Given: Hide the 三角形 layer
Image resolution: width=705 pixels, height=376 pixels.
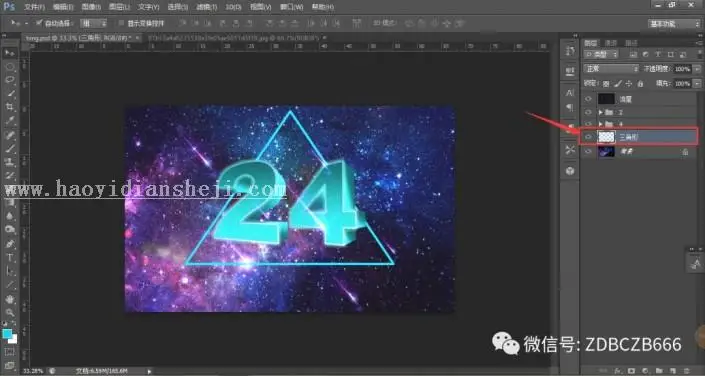Looking at the screenshot, I should point(588,137).
